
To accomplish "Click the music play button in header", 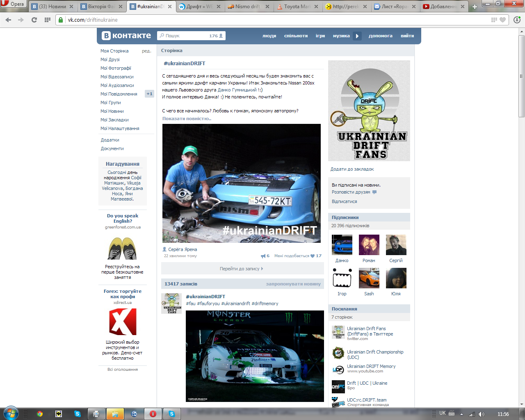I will coord(357,36).
